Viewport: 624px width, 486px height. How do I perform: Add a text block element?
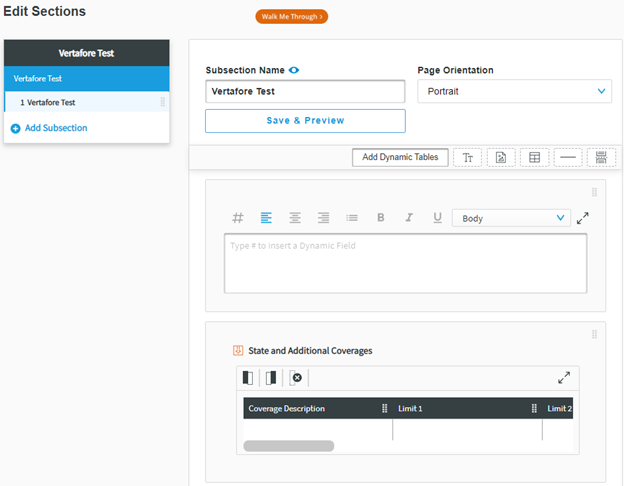[467, 157]
